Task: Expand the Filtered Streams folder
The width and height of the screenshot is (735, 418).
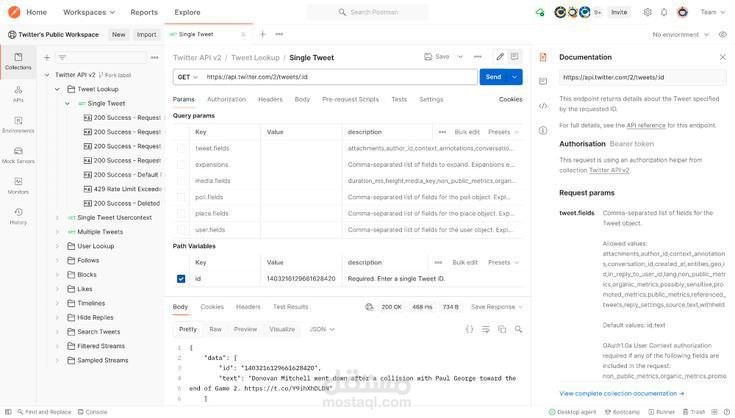Action: coord(57,346)
